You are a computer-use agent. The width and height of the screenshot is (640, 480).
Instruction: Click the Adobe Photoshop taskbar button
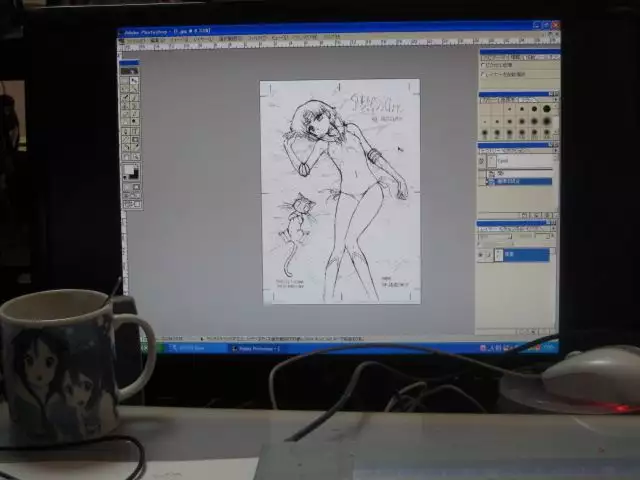(x=255, y=349)
